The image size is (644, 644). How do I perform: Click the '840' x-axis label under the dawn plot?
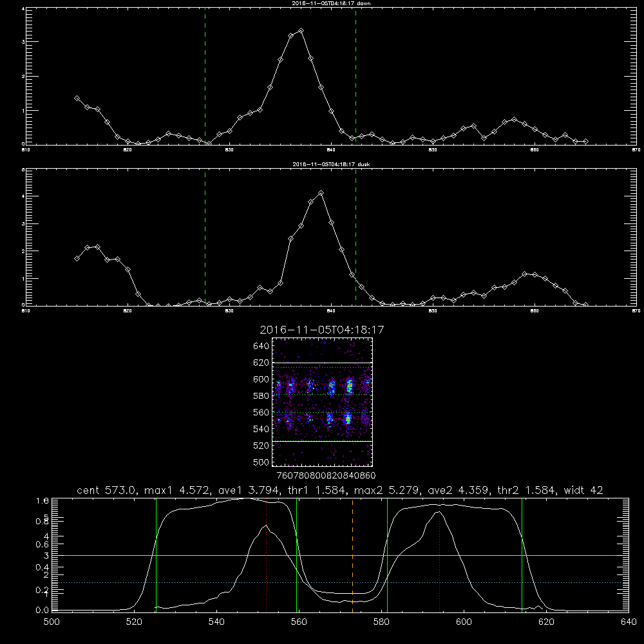pyautogui.click(x=332, y=150)
